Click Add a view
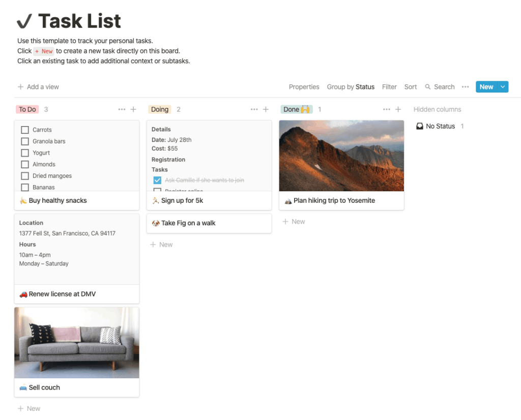The width and height of the screenshot is (521, 420). (x=38, y=86)
